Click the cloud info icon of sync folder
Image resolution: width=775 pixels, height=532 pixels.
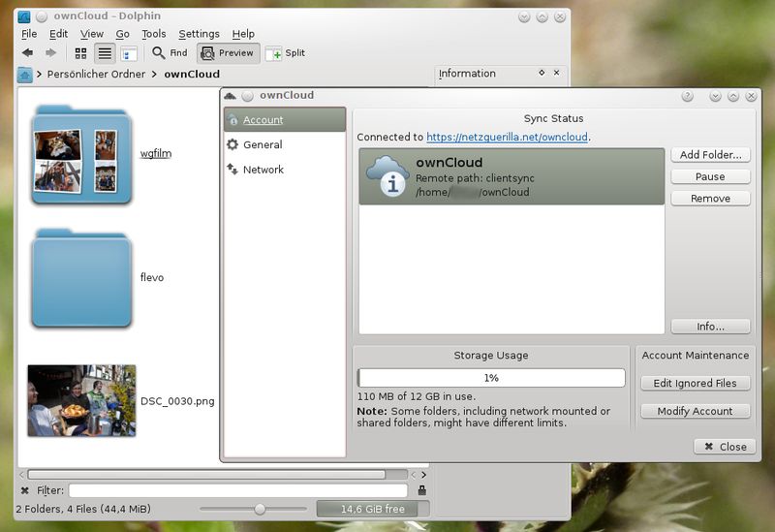coord(387,177)
